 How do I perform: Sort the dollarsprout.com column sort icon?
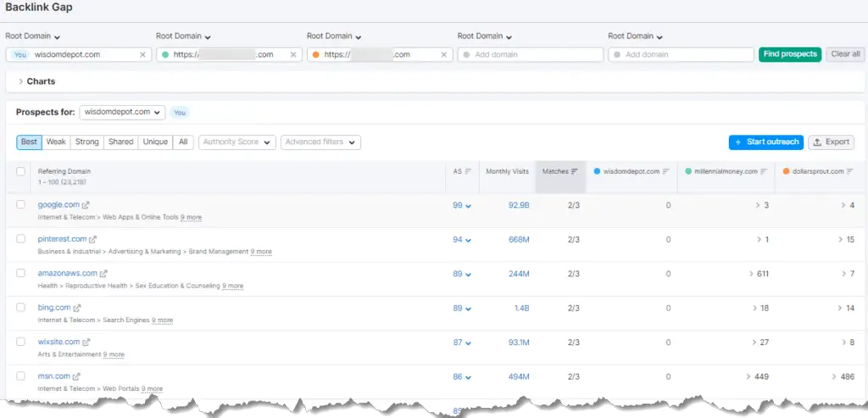tap(850, 171)
